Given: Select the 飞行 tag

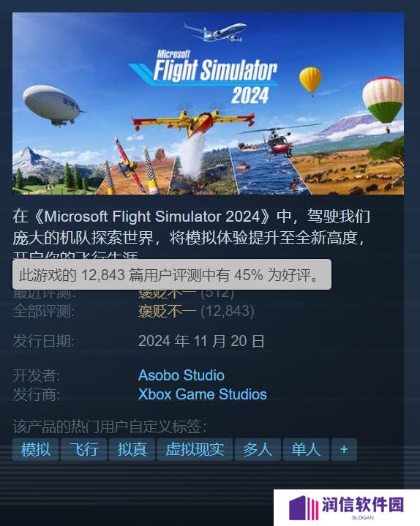Looking at the screenshot, I should [84, 449].
